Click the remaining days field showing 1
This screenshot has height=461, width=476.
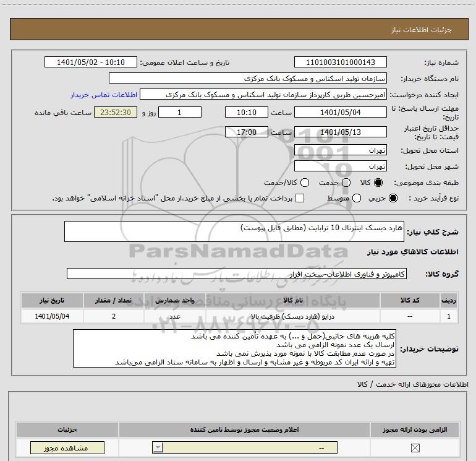pos(180,112)
